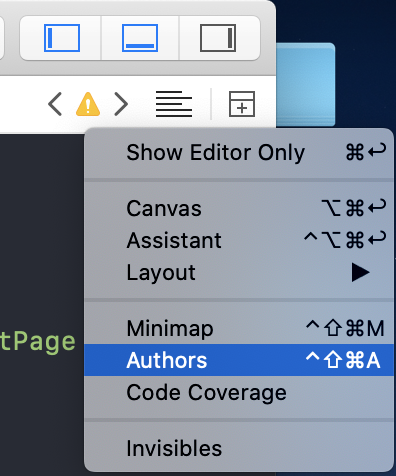Toggle the right inspector panel icon

coord(218,38)
